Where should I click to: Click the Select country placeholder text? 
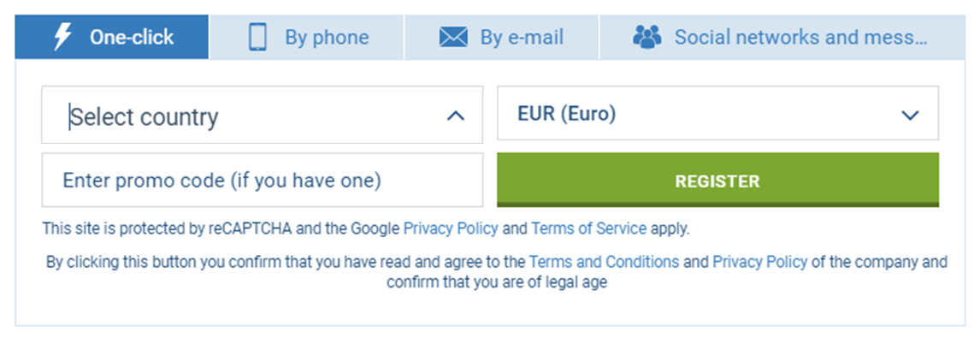tap(145, 117)
